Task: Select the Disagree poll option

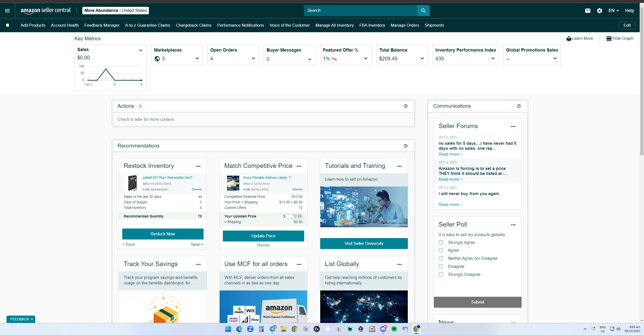Action: pyautogui.click(x=441, y=267)
